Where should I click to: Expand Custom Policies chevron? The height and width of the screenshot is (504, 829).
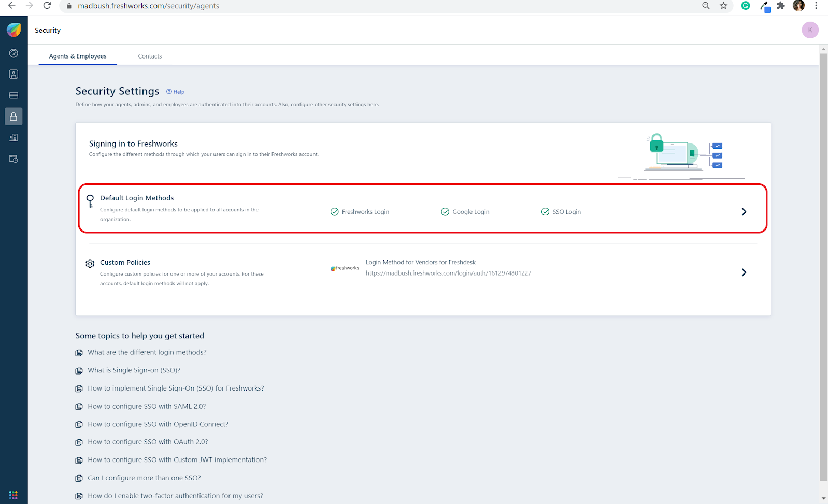coord(744,272)
